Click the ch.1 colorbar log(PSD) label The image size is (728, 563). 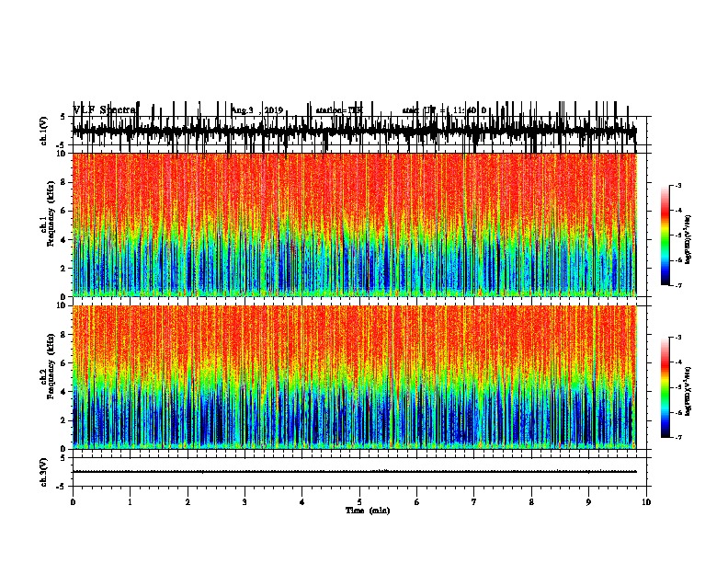point(688,240)
